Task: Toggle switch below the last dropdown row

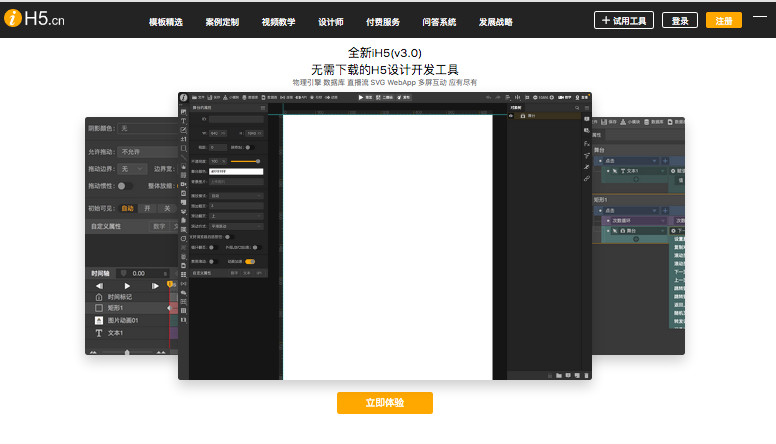Action: [230, 237]
